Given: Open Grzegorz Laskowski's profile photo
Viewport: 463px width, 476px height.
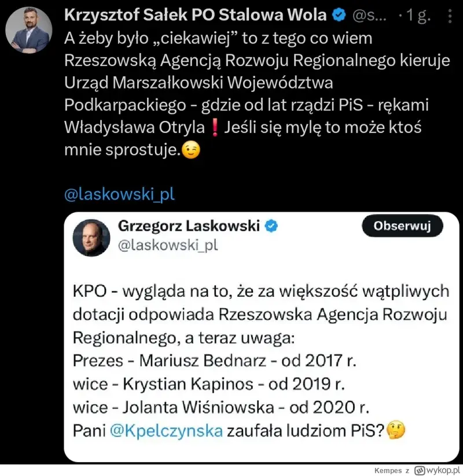Looking at the screenshot, I should (x=91, y=237).
